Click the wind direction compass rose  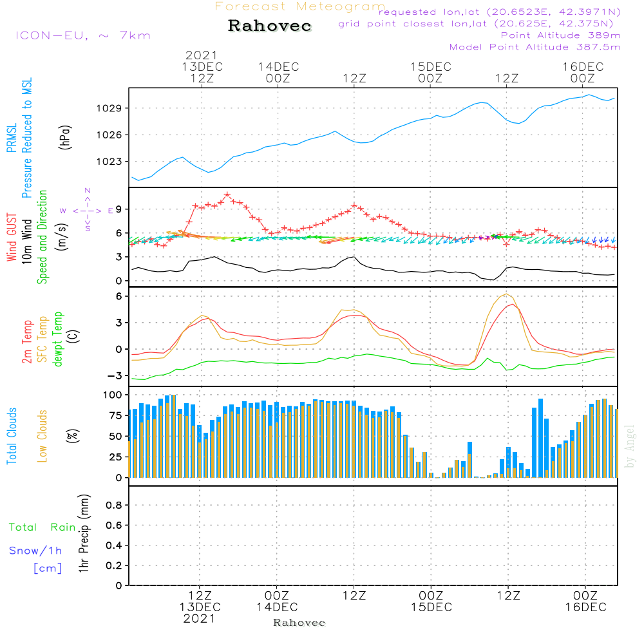tap(87, 211)
